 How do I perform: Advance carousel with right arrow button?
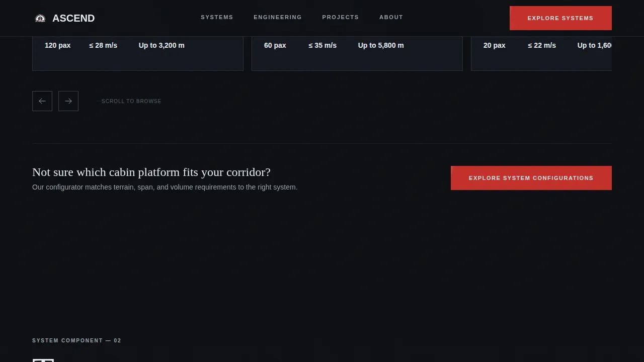coord(68,101)
